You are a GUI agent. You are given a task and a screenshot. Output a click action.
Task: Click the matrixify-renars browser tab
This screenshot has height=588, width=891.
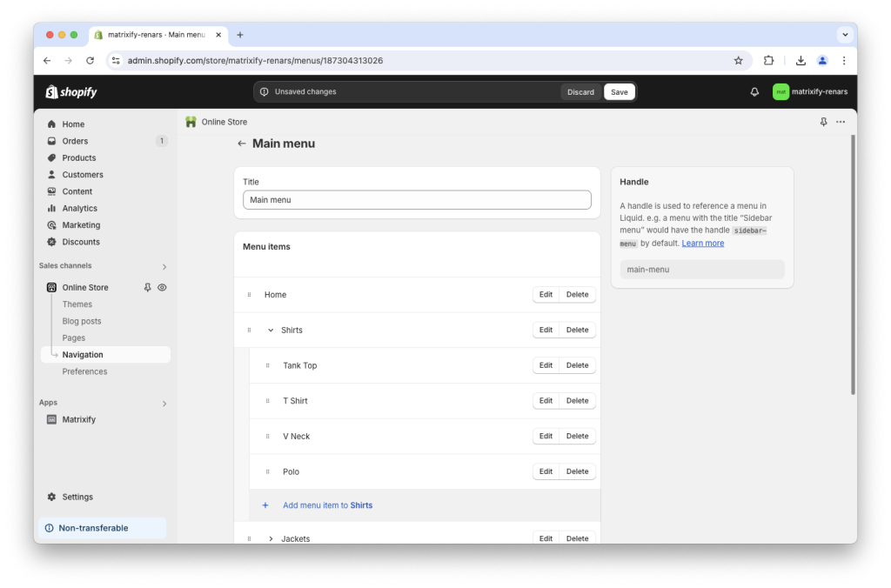(x=157, y=35)
